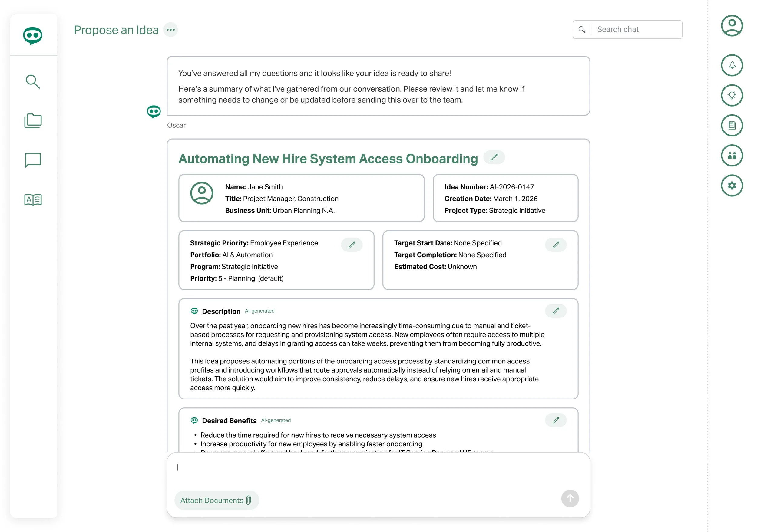Viewport: 757px width, 532px height.
Task: Click the Desired Benefits section heading
Action: coord(229,421)
